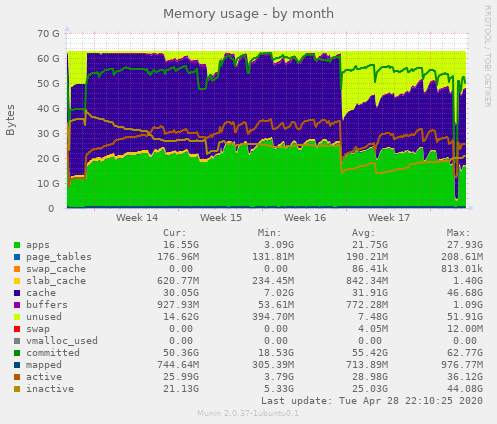
Task: Click the '20 G' y-axis tick label
Action: click(x=48, y=159)
